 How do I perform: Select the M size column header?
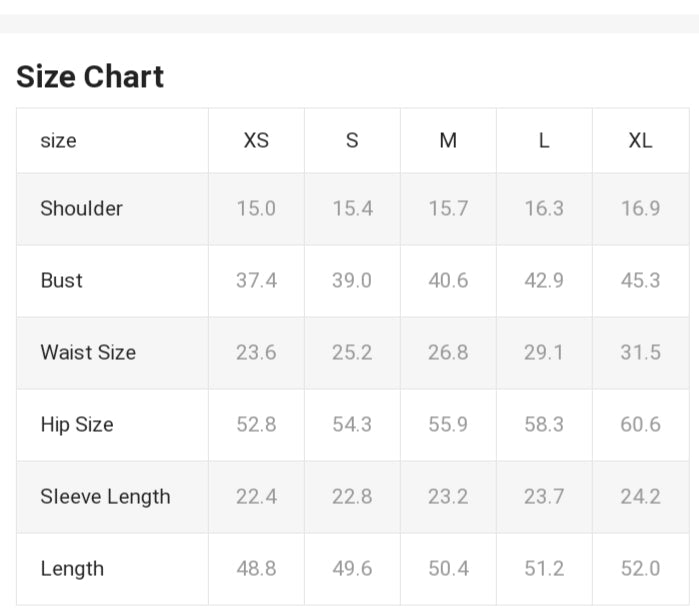click(448, 141)
